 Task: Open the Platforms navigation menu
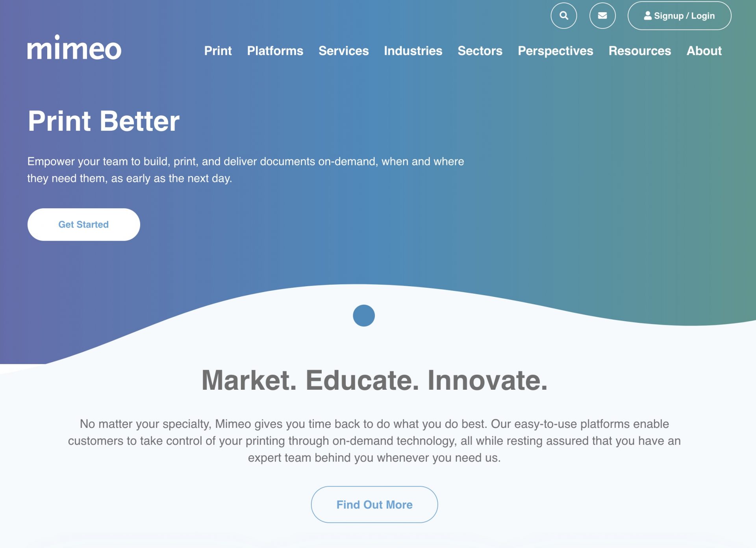275,50
